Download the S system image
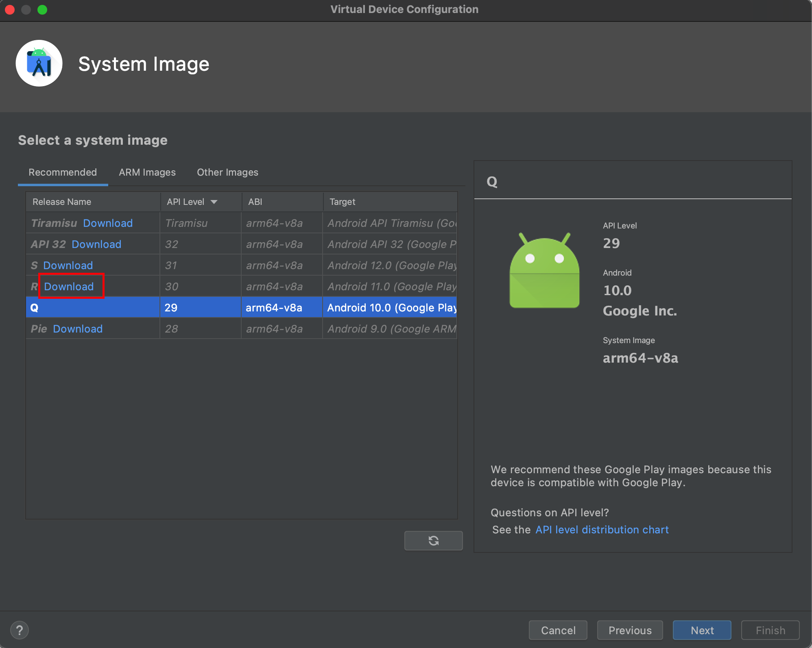 68,265
